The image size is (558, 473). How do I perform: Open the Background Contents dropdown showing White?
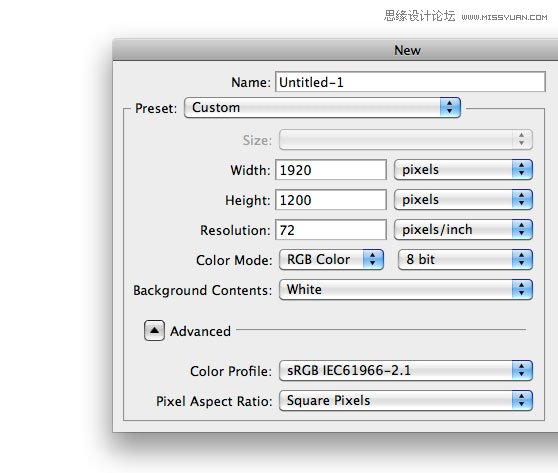point(406,289)
